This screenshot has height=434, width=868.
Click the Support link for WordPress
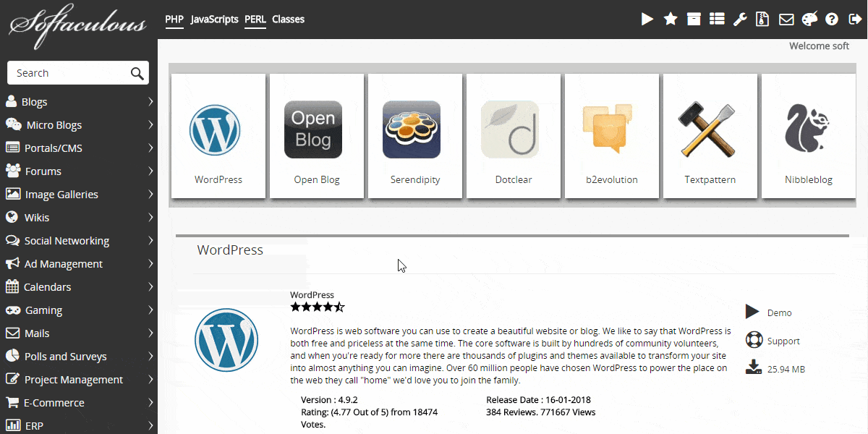coord(783,341)
